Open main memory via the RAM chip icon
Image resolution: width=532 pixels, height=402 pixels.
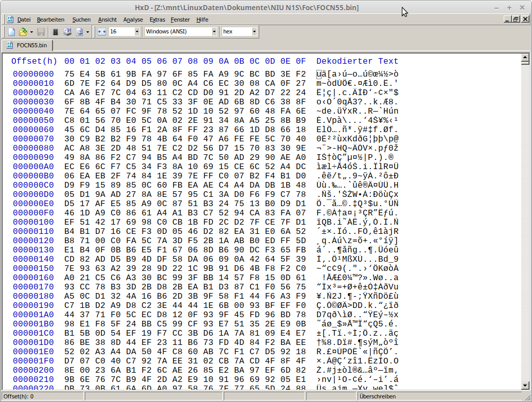tap(56, 32)
